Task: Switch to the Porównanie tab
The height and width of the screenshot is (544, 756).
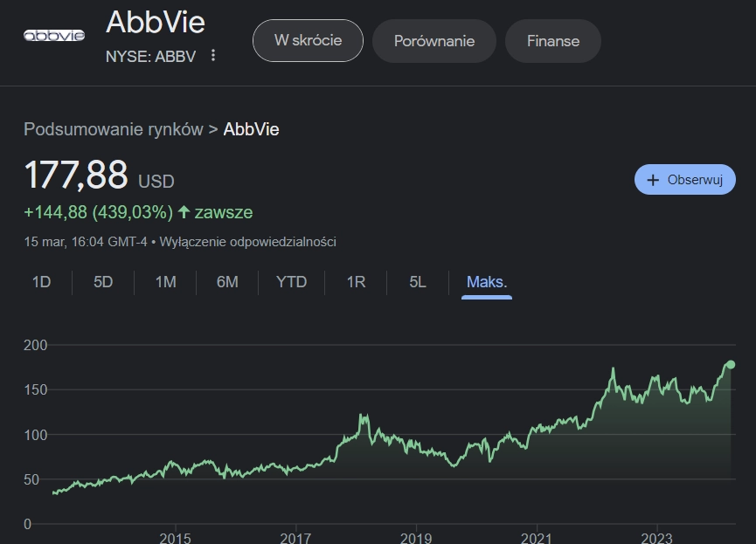Action: tap(433, 41)
